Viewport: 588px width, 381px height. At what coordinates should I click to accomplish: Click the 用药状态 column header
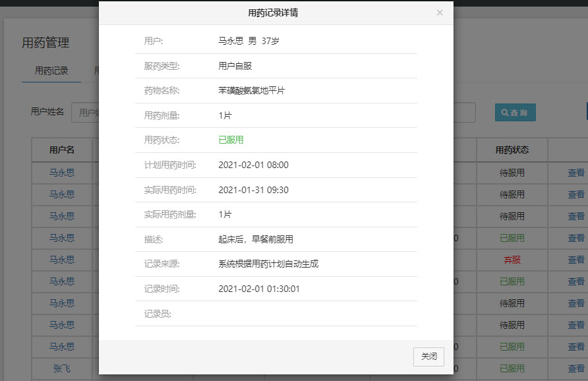click(x=512, y=150)
